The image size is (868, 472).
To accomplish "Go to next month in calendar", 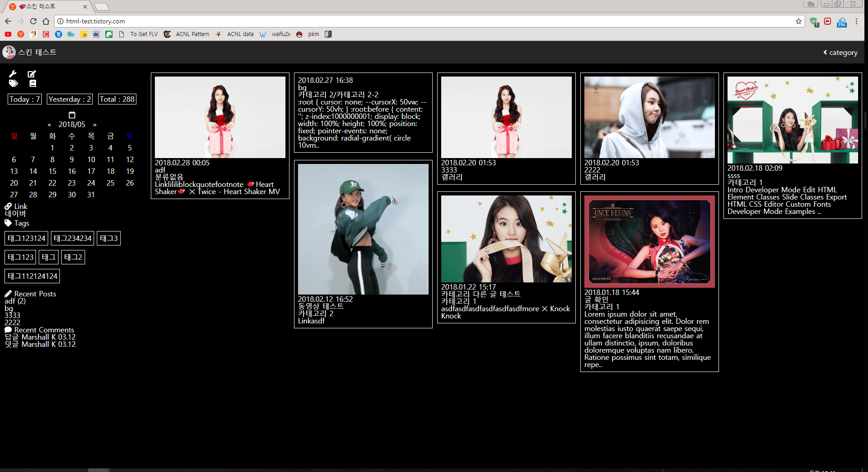I will pos(95,125).
